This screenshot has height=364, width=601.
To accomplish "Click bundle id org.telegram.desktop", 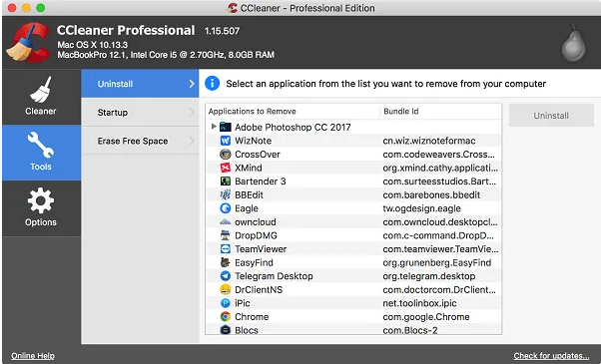I will 429,276.
